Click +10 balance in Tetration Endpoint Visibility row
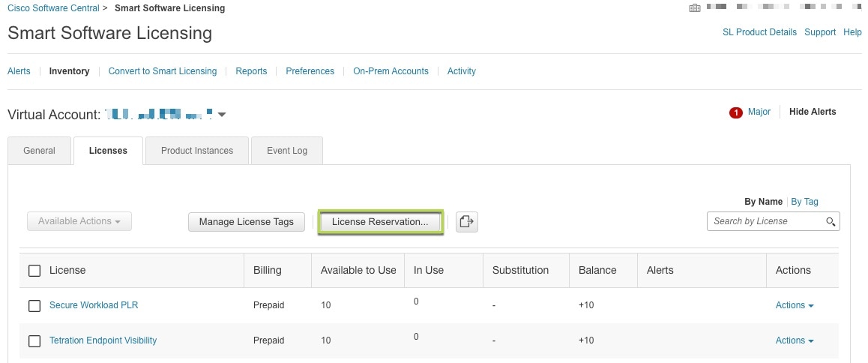Screen dimensions: 868x363 (586, 340)
